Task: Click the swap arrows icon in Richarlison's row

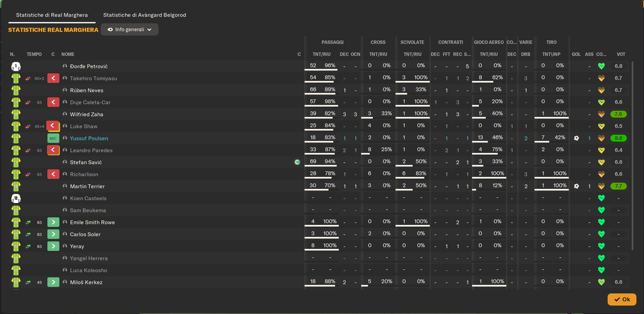Action: tap(28, 174)
